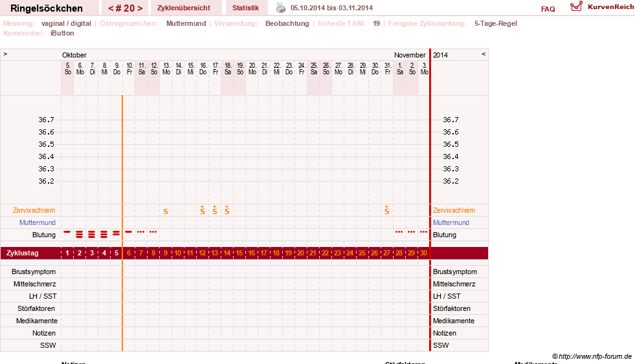Click spotting dots on cycle day 29
Image resolution: width=635 pixels, height=364 pixels.
pos(411,231)
